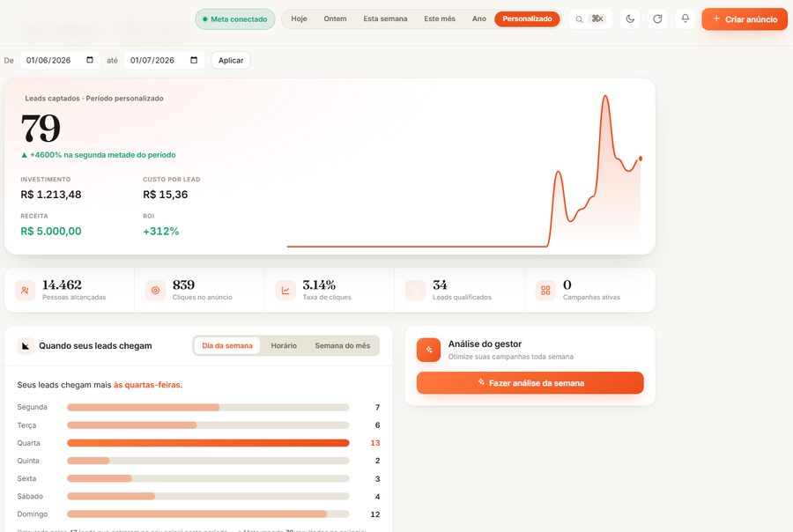Select the Ontem period filter

[336, 18]
